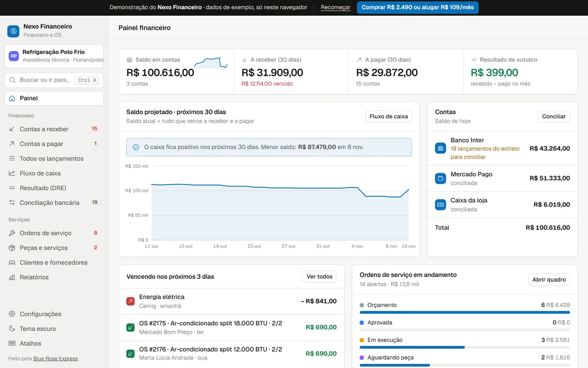
Task: Click the Relatórios bar chart icon
Action: [x=12, y=277]
